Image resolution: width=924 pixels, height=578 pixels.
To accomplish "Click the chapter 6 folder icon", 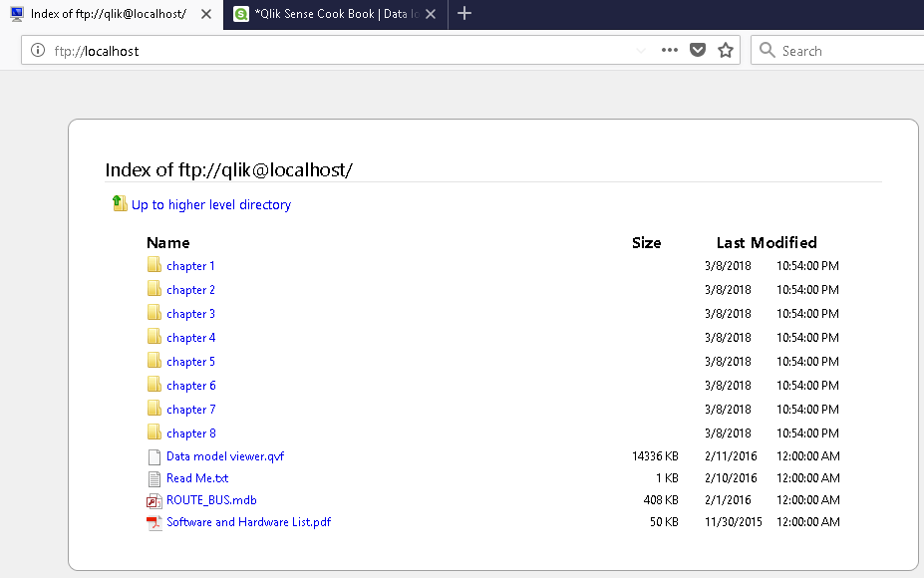I will [x=154, y=385].
